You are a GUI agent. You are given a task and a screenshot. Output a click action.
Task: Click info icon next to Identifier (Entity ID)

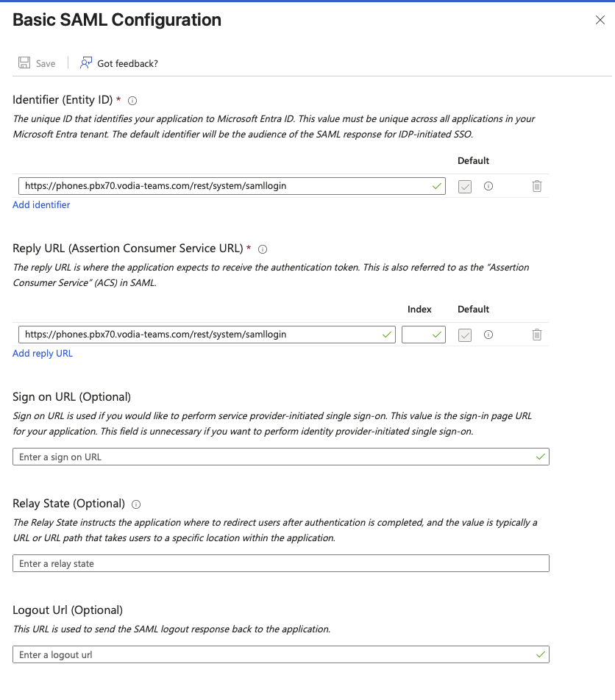click(132, 101)
